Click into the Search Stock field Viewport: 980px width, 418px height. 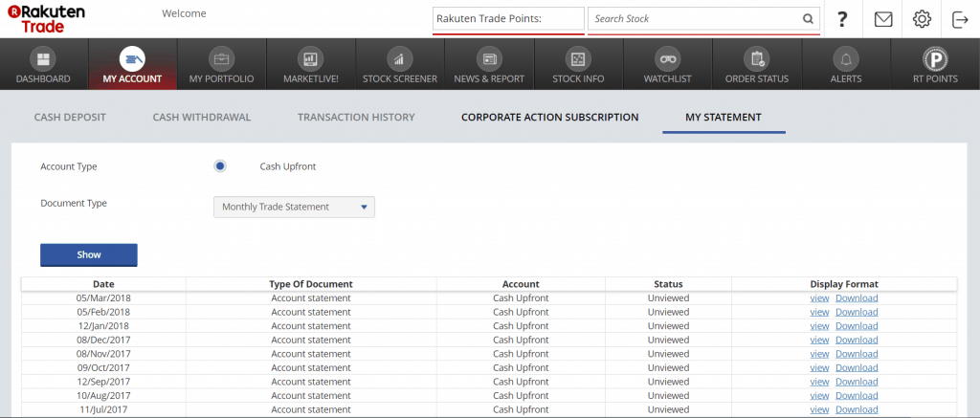(703, 19)
